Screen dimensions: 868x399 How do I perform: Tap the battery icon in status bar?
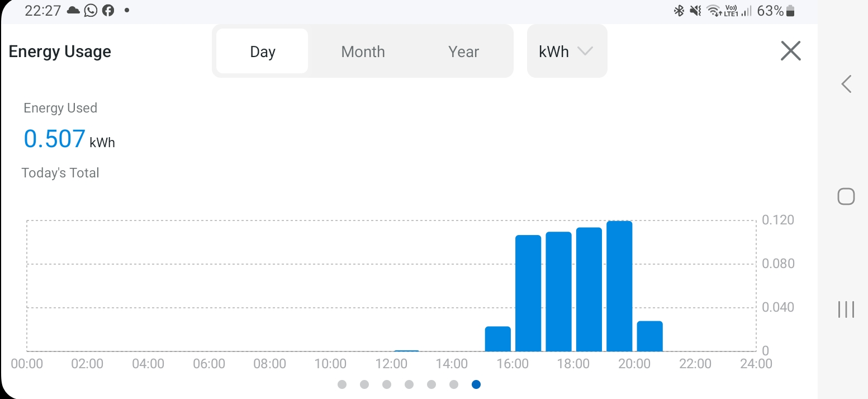point(790,11)
